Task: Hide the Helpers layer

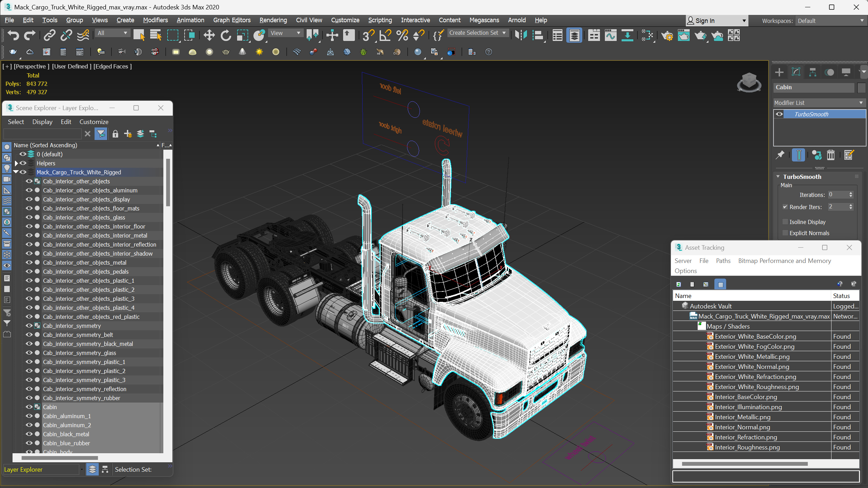Action: (x=23, y=163)
